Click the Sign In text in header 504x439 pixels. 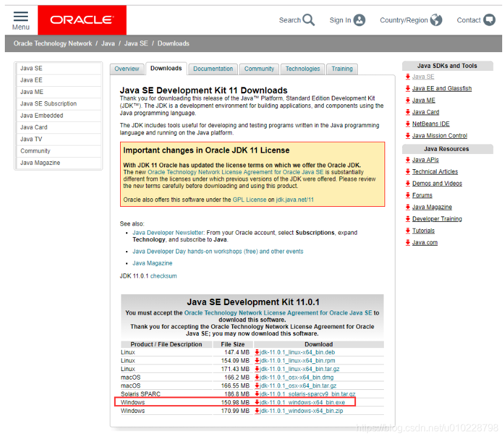(x=340, y=20)
